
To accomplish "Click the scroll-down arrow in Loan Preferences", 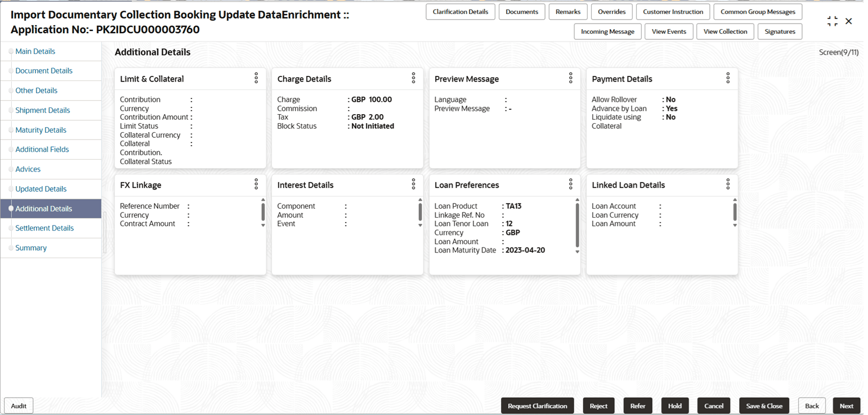I will 578,252.
